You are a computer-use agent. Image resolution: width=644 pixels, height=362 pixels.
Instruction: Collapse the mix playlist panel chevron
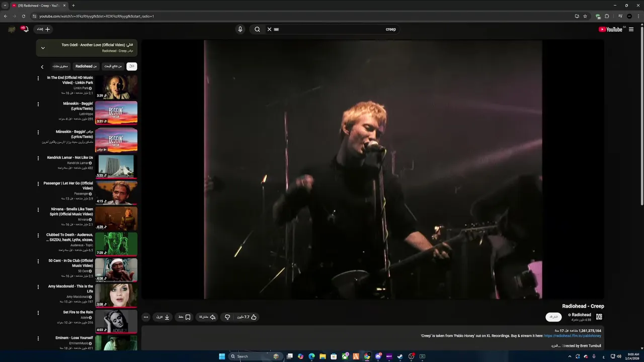(x=43, y=48)
